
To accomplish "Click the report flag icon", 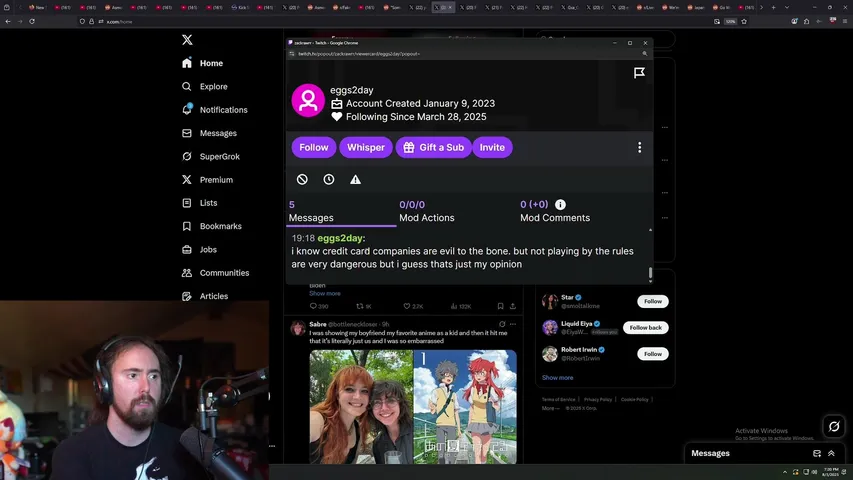I will click(x=639, y=73).
